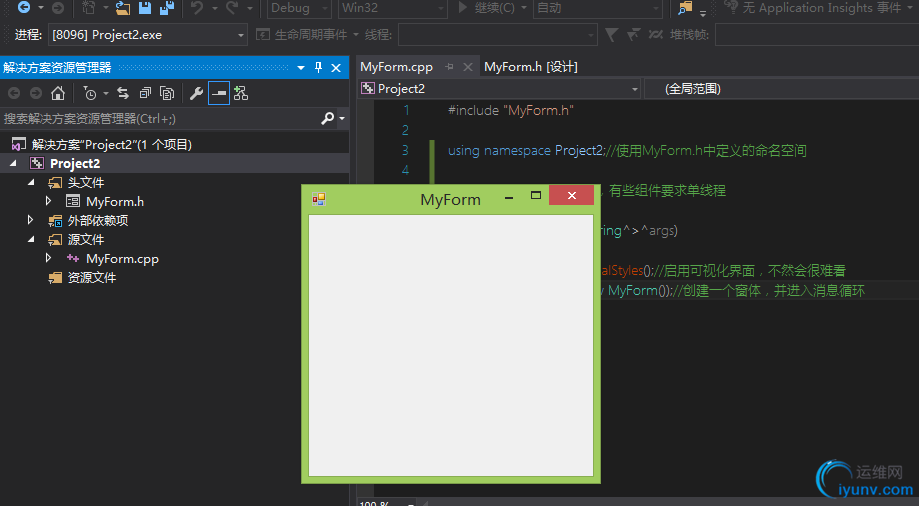Viewport: 919px width, 506px height.
Task: Click the Open File folder icon
Action: 122,7
